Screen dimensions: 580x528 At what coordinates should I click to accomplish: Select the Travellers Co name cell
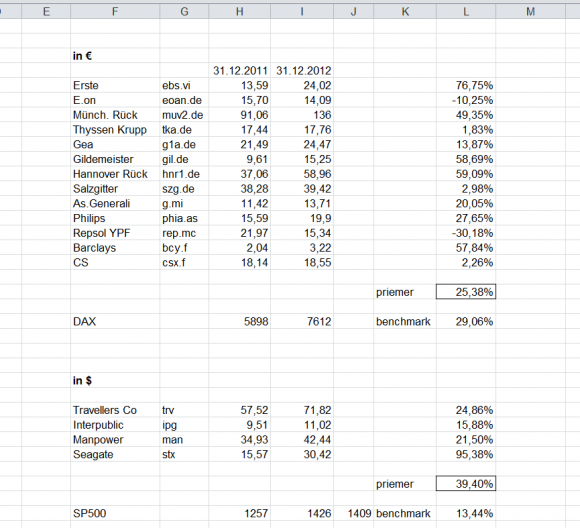(115, 410)
